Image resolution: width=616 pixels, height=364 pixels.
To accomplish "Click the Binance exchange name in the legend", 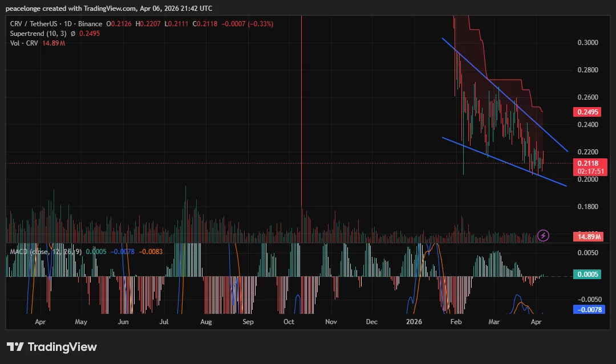I will [x=90, y=24].
